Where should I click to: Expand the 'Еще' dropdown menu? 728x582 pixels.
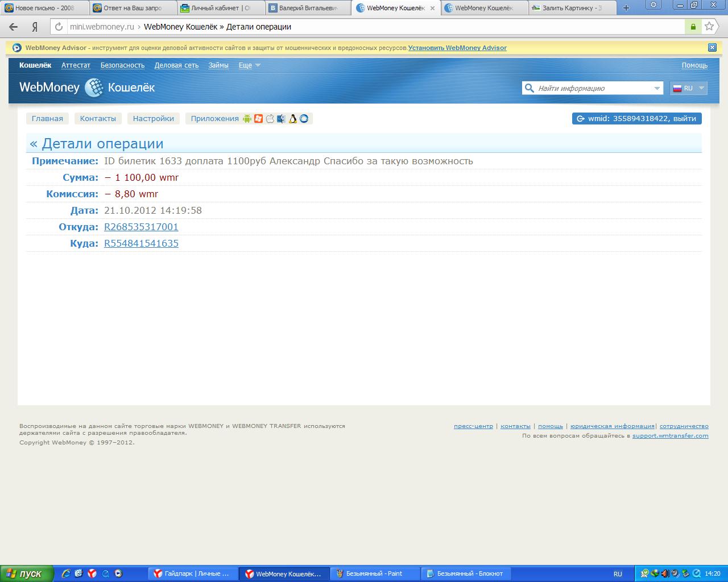249,65
